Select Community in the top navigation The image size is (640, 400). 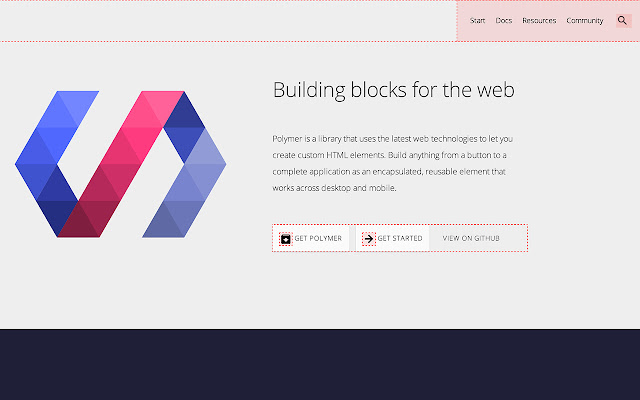[x=585, y=20]
